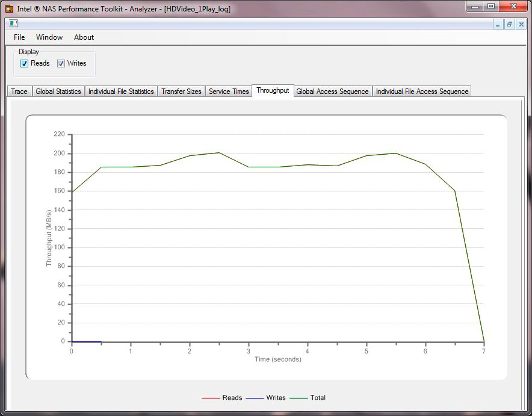Go to Individual File Access Sequence tab
Screen dimensions: 532x416
(x=422, y=92)
